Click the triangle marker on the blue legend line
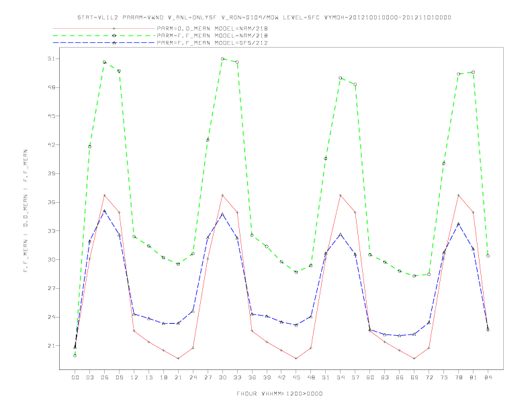This screenshot has height=411, width=532. (x=114, y=43)
